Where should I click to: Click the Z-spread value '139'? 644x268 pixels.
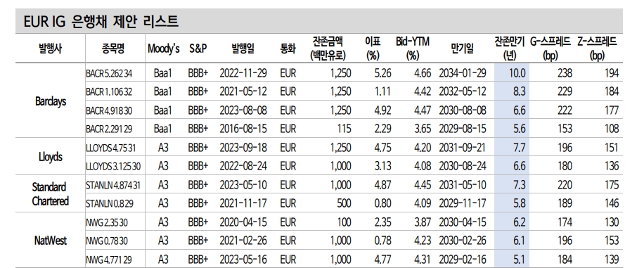coord(611,260)
